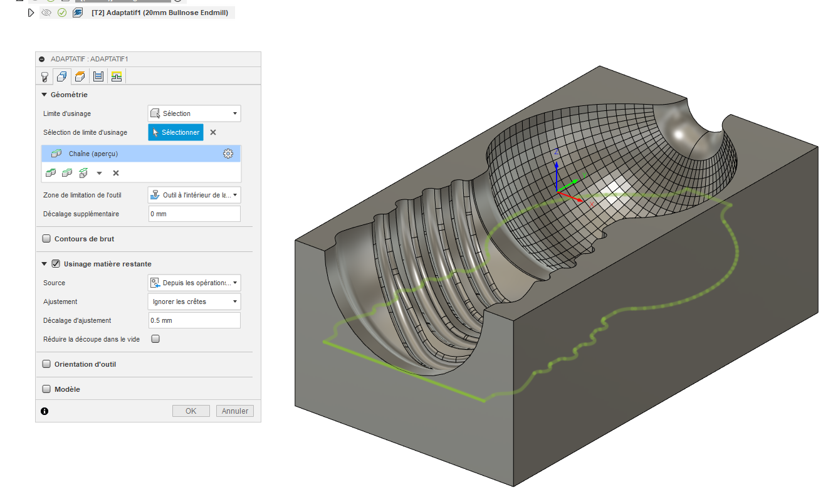This screenshot has width=838, height=504.
Task: Switch to the Heights tab icon
Action: pyautogui.click(x=80, y=76)
